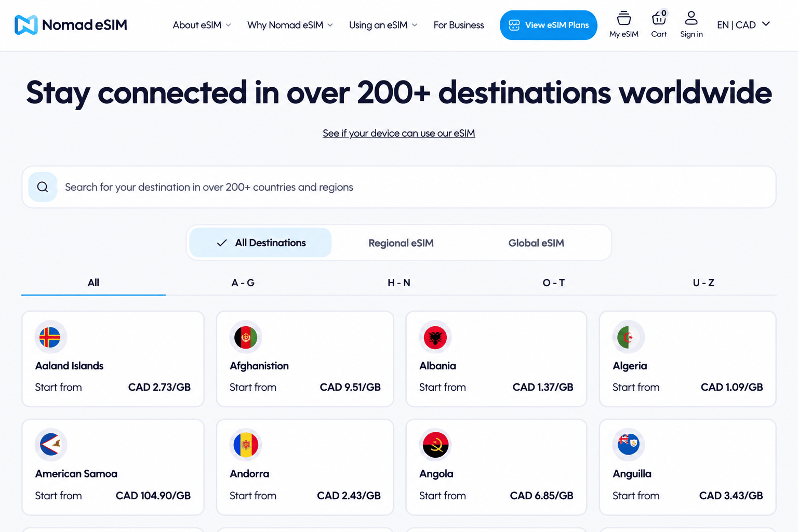Image resolution: width=798 pixels, height=532 pixels.
Task: Switch to Global eSIM option
Action: (536, 243)
